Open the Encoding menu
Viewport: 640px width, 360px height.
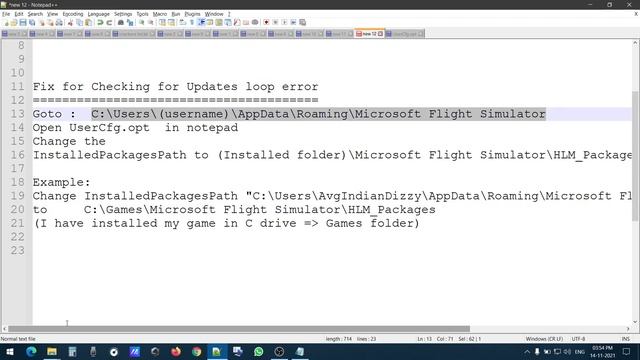pyautogui.click(x=73, y=14)
